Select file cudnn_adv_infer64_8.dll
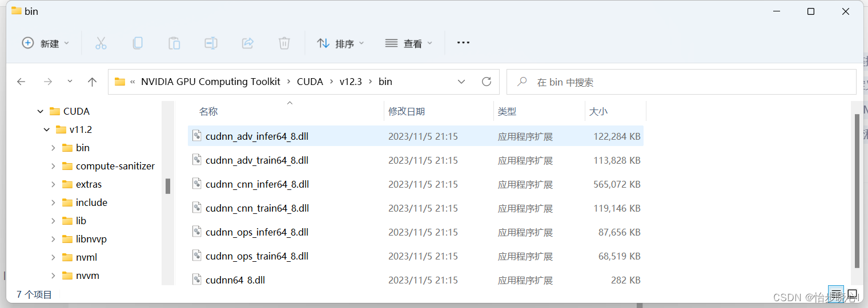868x308 pixels. pos(416,136)
